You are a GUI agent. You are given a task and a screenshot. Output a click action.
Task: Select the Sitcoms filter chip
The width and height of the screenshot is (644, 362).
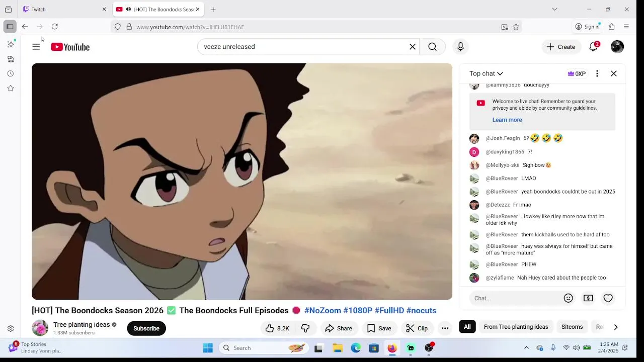(x=572, y=327)
